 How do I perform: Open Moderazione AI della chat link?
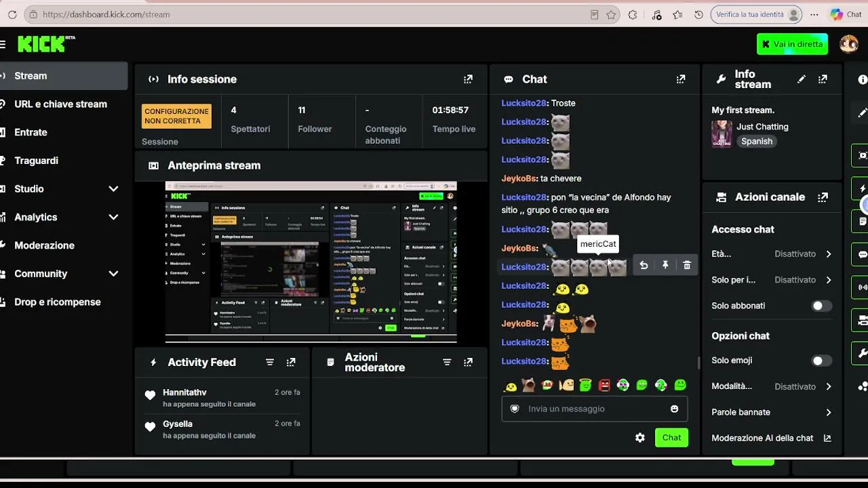[x=772, y=439]
